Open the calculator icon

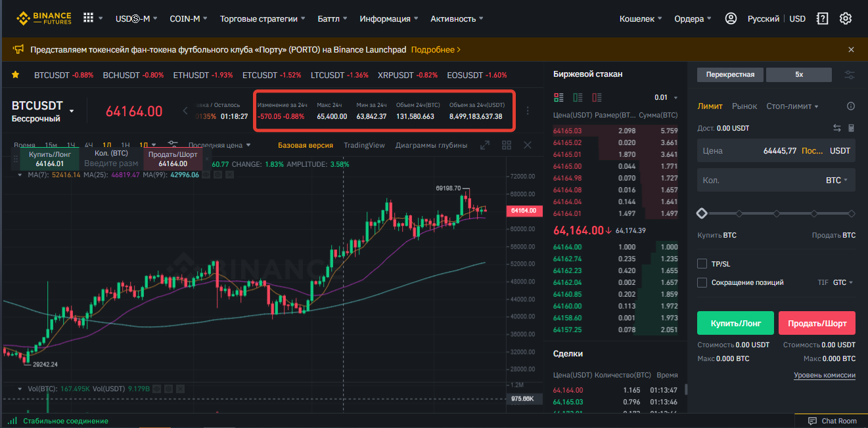click(851, 128)
